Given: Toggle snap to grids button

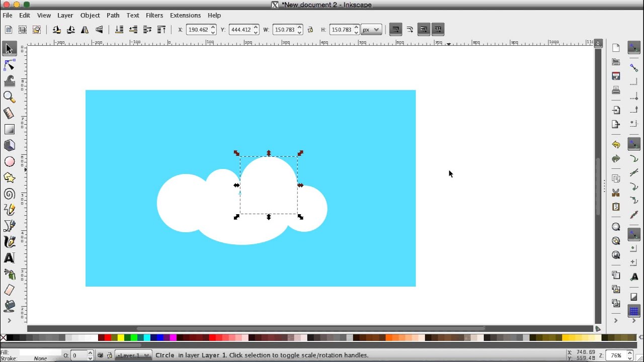Looking at the screenshot, I should point(634,312).
